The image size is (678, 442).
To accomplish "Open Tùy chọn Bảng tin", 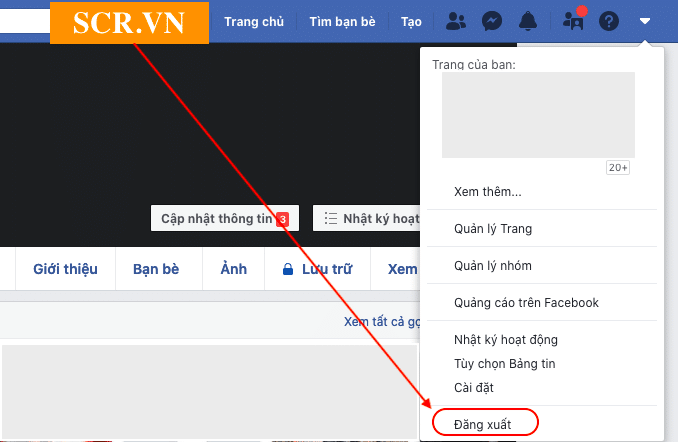I will 505,364.
